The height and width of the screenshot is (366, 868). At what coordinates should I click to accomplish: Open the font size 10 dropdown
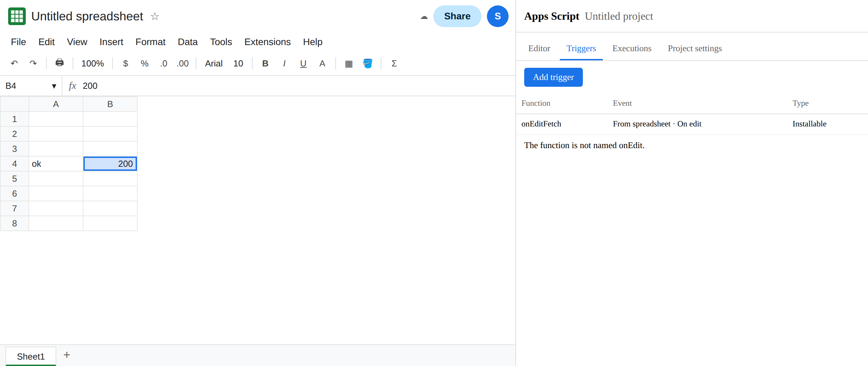tap(238, 63)
